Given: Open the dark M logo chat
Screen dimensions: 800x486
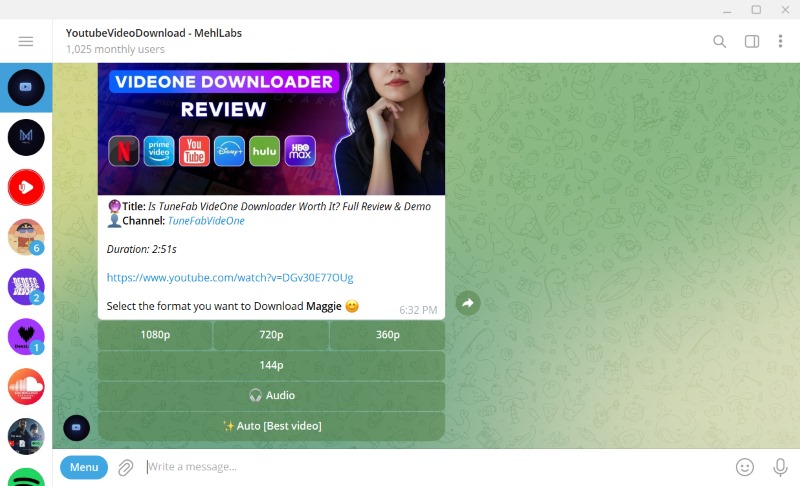Looking at the screenshot, I should [26, 137].
